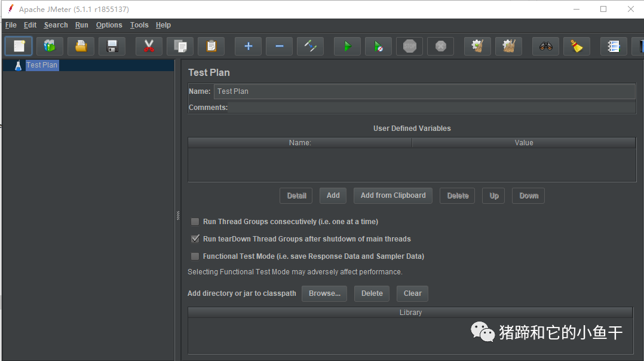644x361 pixels.
Task: Click the Copy icon in the toolbar
Action: click(180, 46)
